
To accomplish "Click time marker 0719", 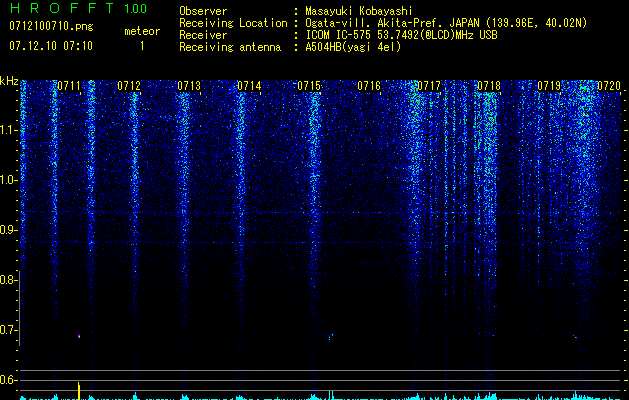I will tap(549, 86).
